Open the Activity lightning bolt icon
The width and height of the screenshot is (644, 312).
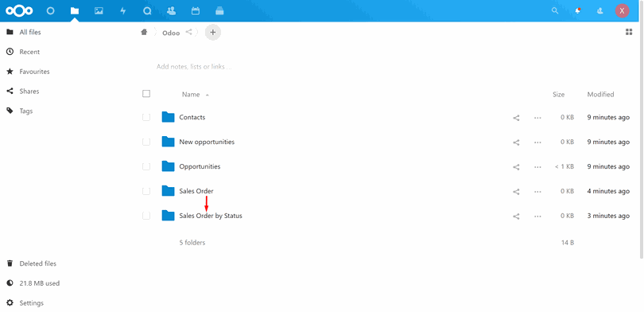pyautogui.click(x=122, y=11)
